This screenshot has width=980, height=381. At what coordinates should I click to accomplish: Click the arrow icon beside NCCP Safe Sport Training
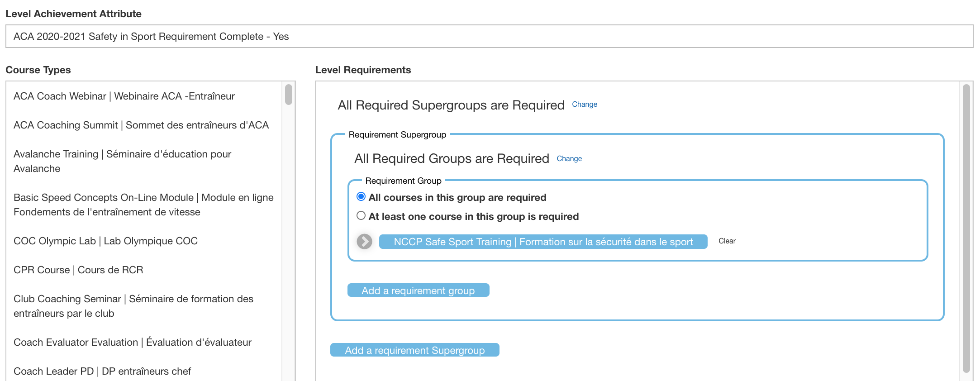coord(364,242)
